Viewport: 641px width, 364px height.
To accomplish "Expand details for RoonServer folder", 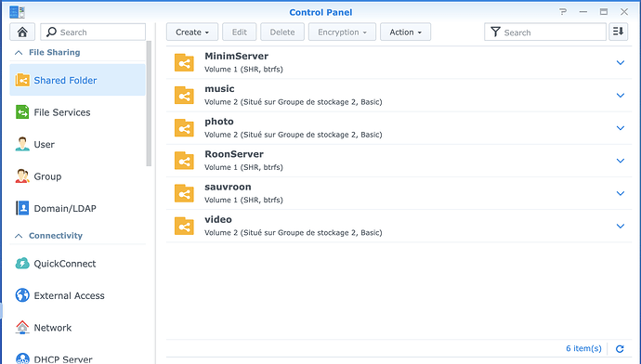I will pos(621,161).
